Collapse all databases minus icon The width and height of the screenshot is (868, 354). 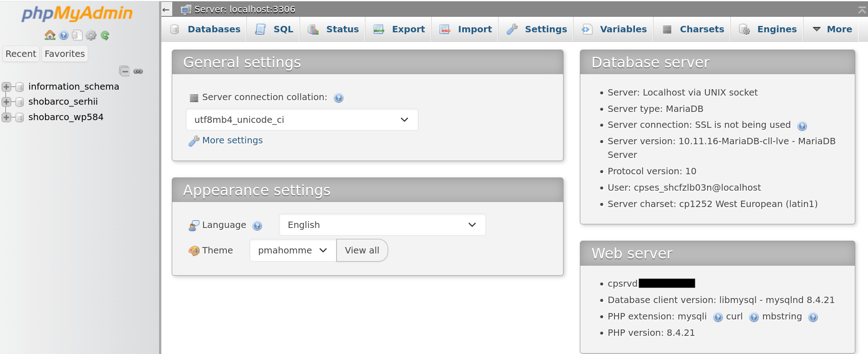pyautogui.click(x=124, y=71)
